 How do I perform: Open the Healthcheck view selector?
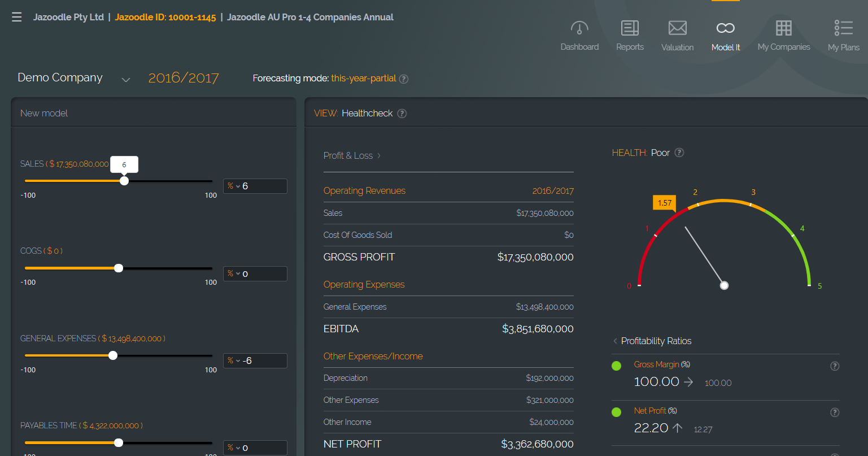tap(367, 114)
